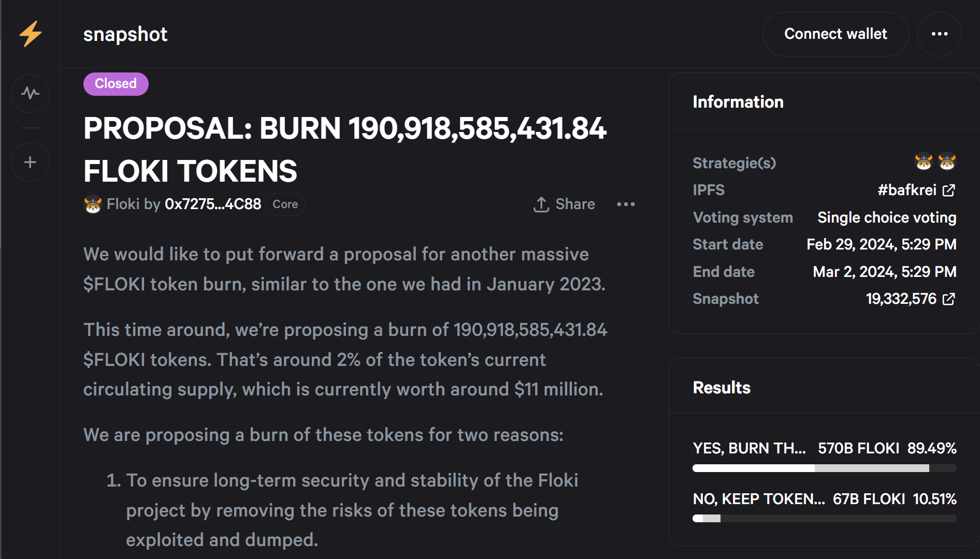This screenshot has width=980, height=559.
Task: Click the plus icon in sidebar
Action: point(31,163)
